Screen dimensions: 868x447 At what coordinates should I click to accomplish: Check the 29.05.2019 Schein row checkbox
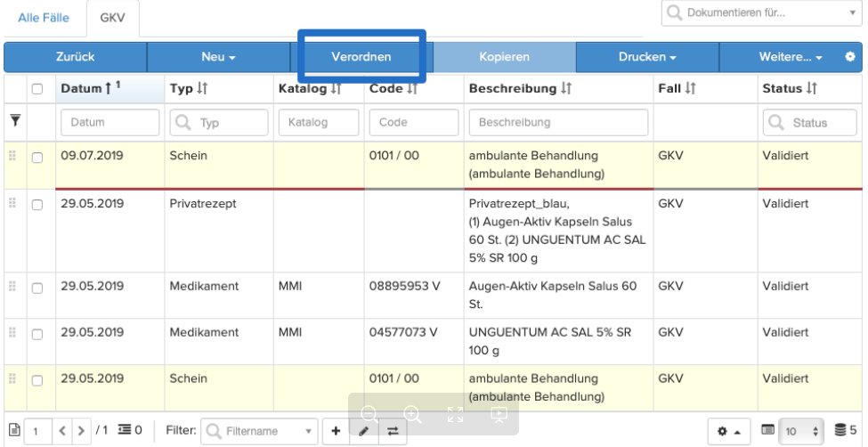37,380
